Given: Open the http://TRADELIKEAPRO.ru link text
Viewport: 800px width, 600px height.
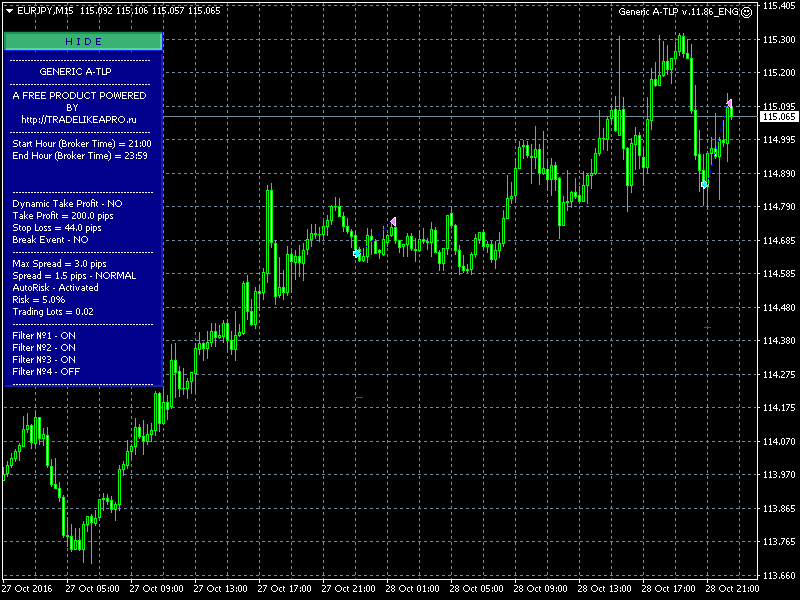Looking at the screenshot, I should [79, 120].
